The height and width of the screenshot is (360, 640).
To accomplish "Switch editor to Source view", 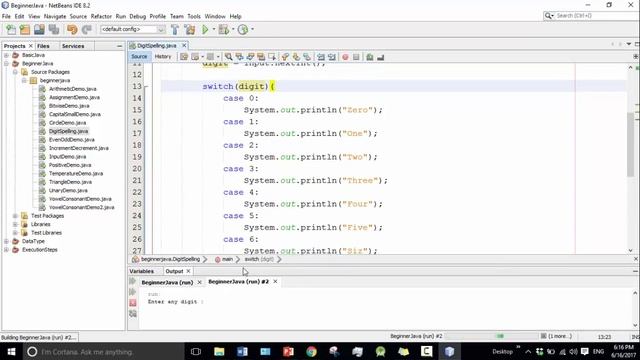I will click(139, 57).
